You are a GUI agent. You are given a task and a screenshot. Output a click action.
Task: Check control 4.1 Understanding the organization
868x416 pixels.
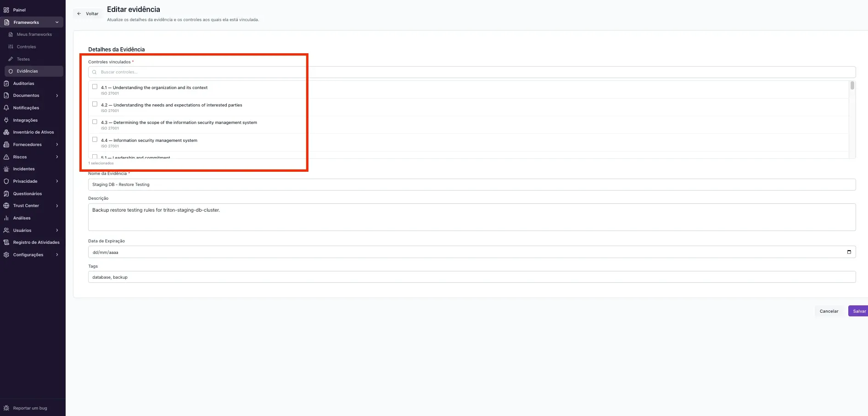pyautogui.click(x=95, y=87)
